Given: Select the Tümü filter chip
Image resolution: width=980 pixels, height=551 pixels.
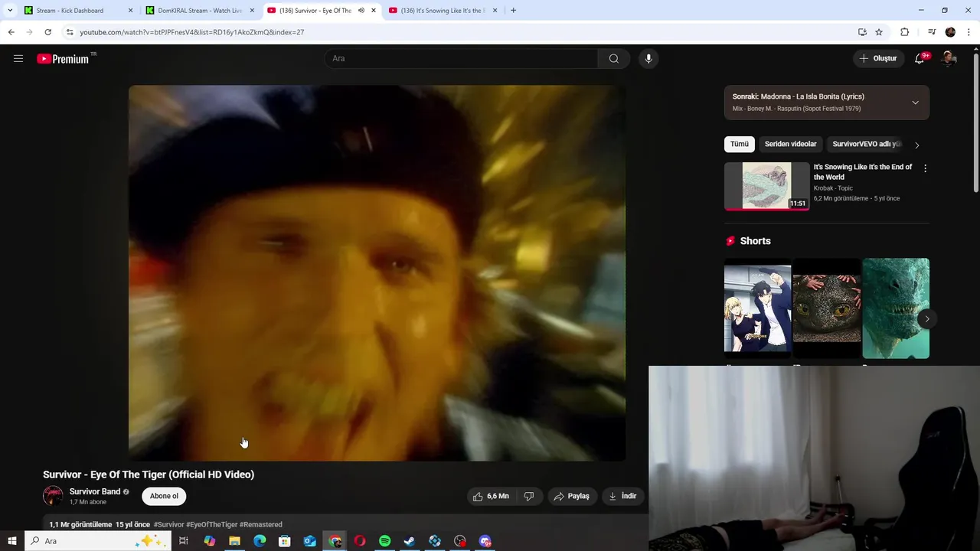Looking at the screenshot, I should 739,144.
